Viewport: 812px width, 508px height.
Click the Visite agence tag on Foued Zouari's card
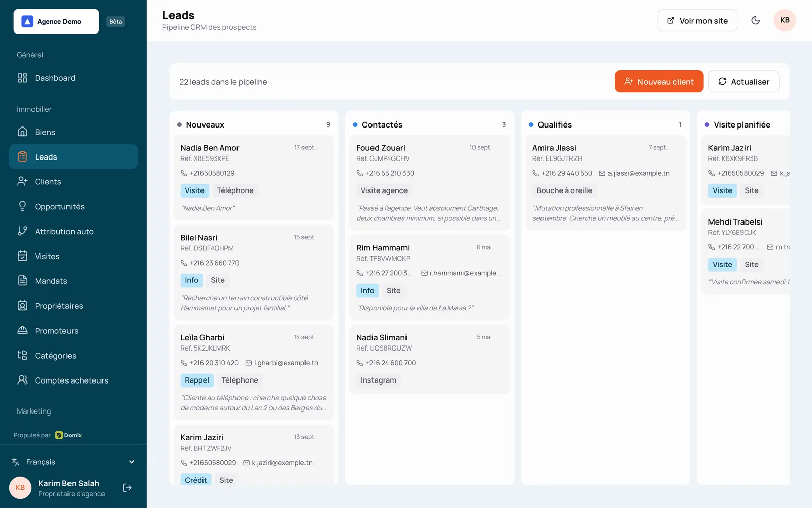coord(384,190)
